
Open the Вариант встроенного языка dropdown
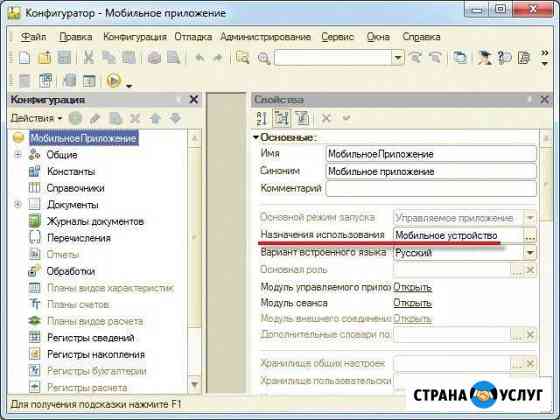pyautogui.click(x=530, y=252)
